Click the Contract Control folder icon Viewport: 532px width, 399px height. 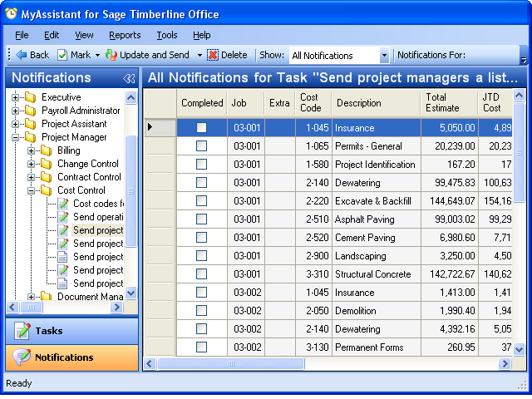(47, 177)
